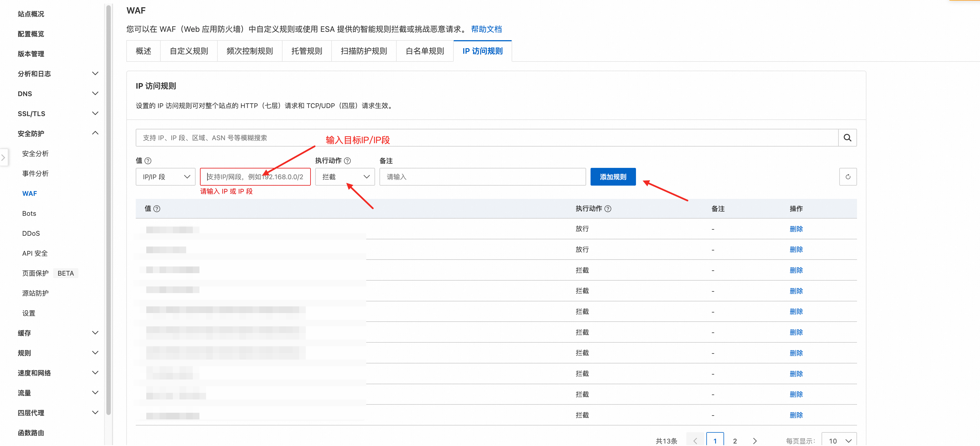Click help icon in 值 table header

[x=157, y=209]
